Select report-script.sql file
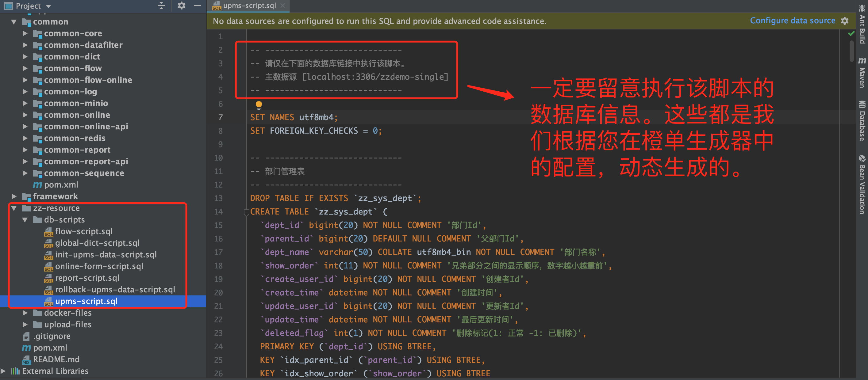Viewport: 868px width, 380px height. pos(87,278)
